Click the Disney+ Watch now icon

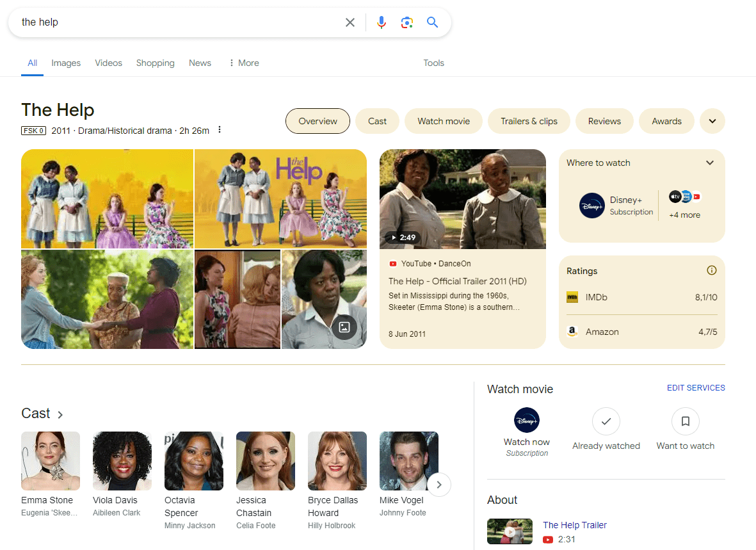tap(526, 420)
